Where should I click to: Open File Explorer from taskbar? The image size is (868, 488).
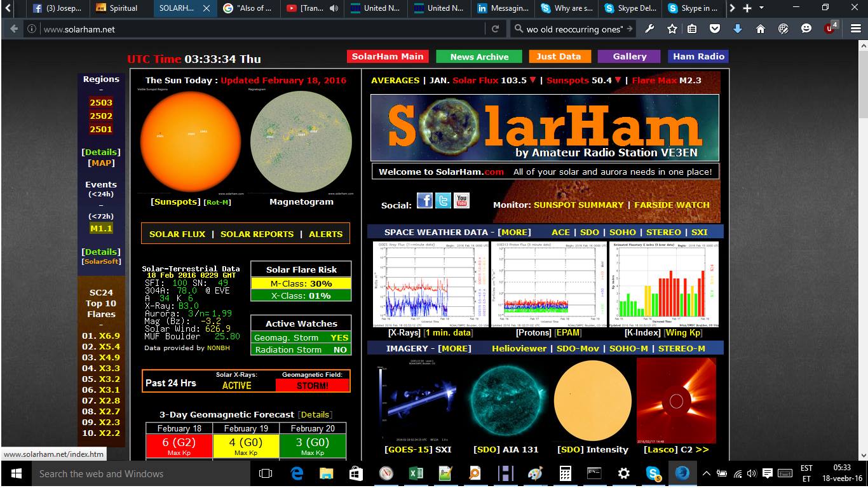(x=326, y=473)
